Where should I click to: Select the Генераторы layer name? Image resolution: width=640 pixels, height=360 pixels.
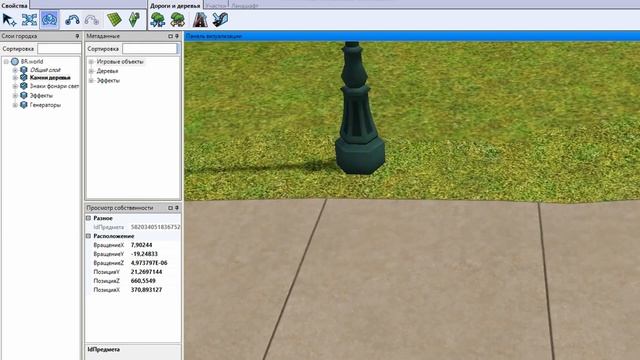[x=45, y=105]
